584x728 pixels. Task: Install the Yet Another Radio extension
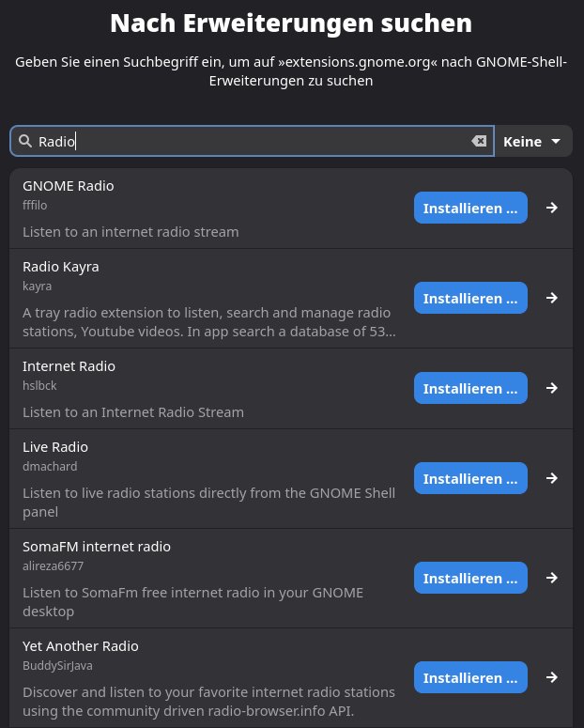[470, 677]
